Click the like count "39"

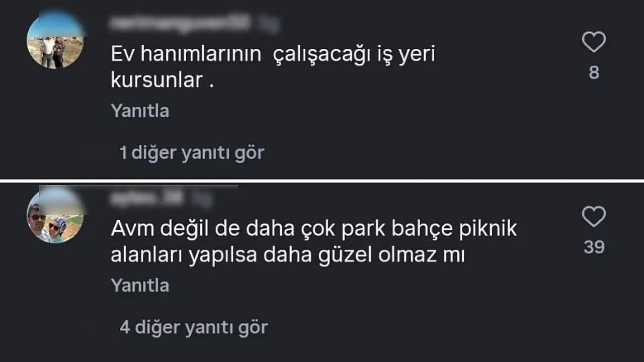point(594,247)
